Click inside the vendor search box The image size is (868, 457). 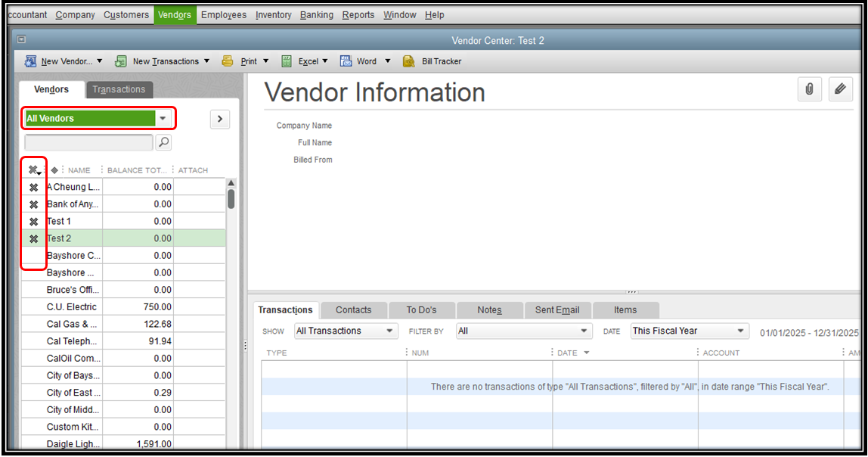pyautogui.click(x=87, y=142)
